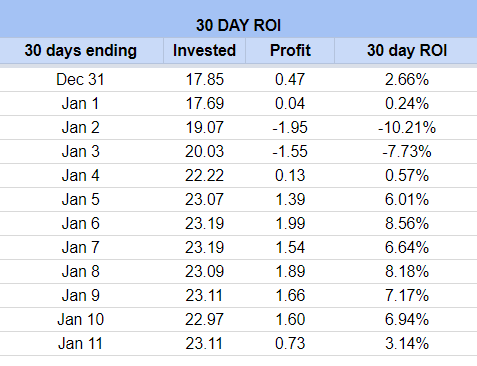The height and width of the screenshot is (366, 477).
Task: Select the 30 DAY ROI title cell
Action: tap(238, 19)
